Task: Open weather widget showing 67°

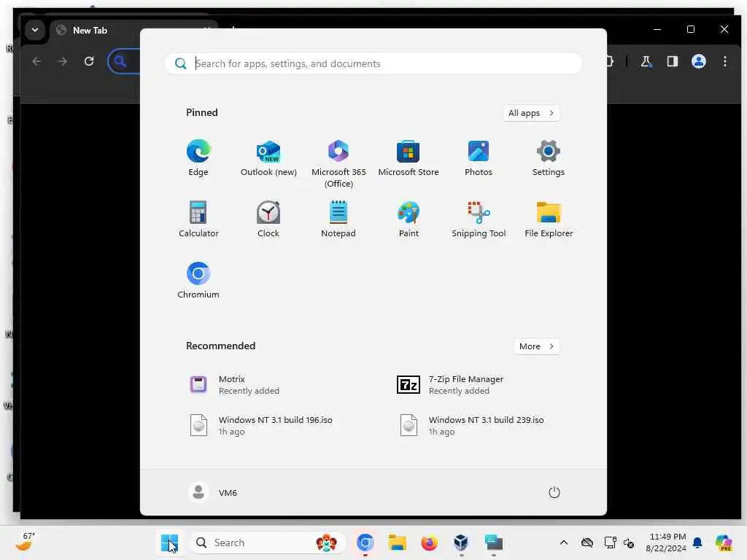Action: [25, 542]
